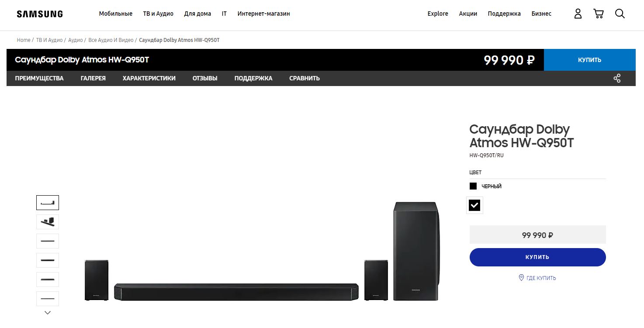Image resolution: width=644 pixels, height=328 pixels.
Task: Select the second gallery thumbnail
Action: (x=48, y=222)
